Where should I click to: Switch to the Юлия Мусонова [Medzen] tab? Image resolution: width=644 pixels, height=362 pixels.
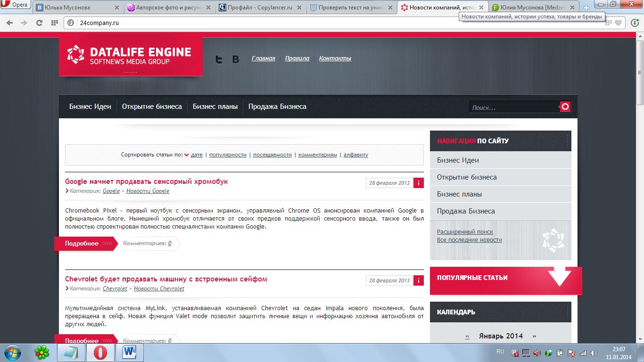coord(534,8)
